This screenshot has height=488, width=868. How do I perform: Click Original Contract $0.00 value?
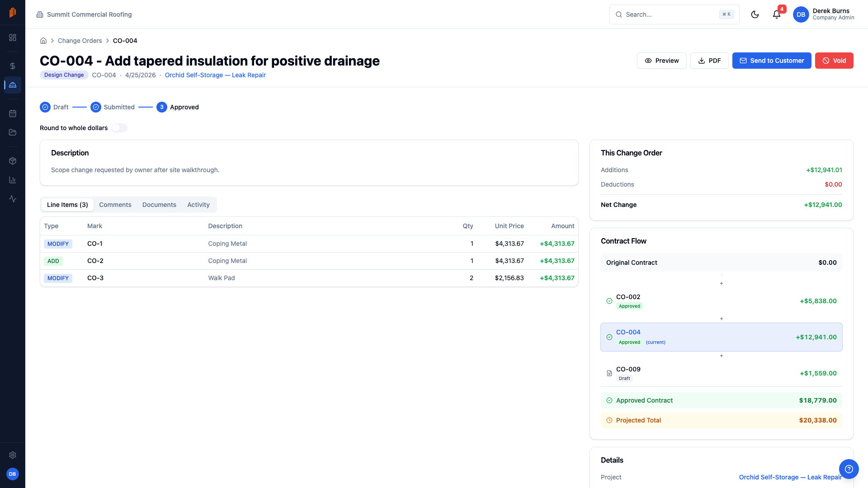pyautogui.click(x=827, y=263)
